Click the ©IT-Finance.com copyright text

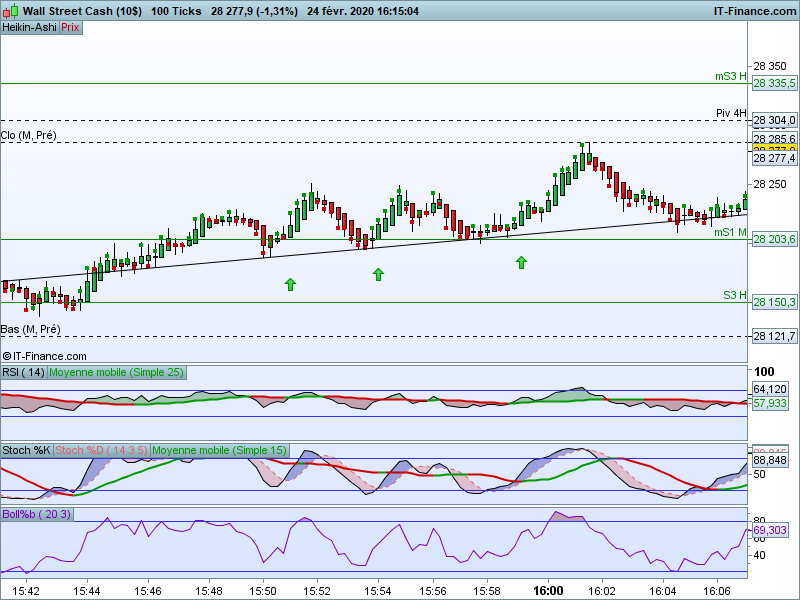point(44,356)
